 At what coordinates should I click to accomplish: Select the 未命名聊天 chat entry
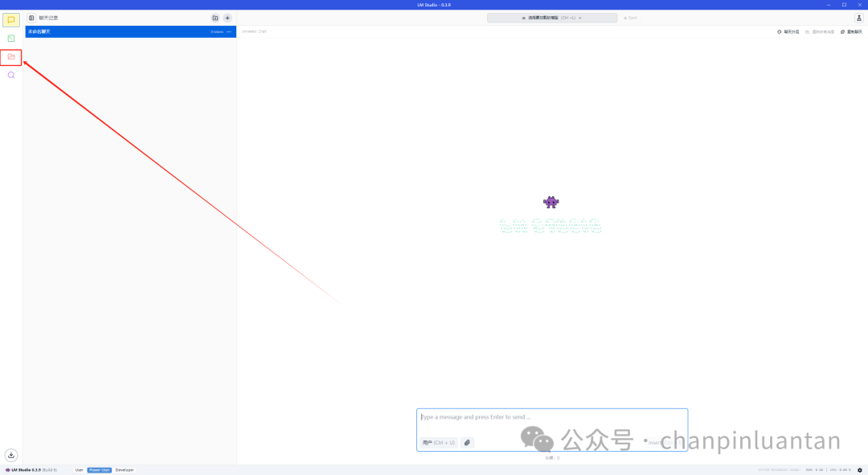coord(131,31)
